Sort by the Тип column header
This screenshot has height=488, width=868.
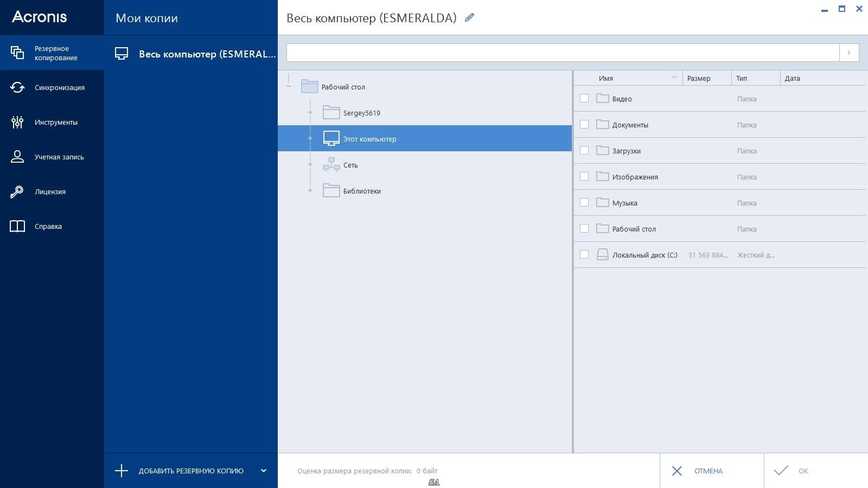click(756, 78)
